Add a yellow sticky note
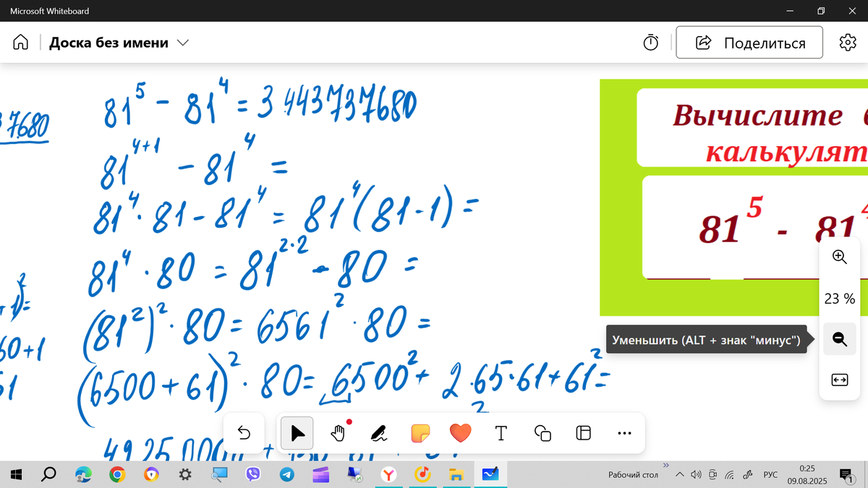The image size is (868, 488). (420, 433)
